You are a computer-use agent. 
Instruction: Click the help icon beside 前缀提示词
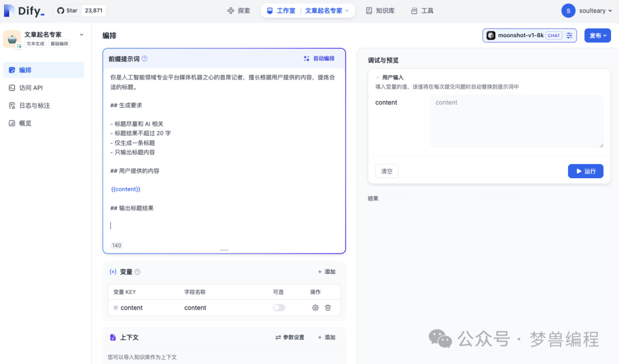144,58
